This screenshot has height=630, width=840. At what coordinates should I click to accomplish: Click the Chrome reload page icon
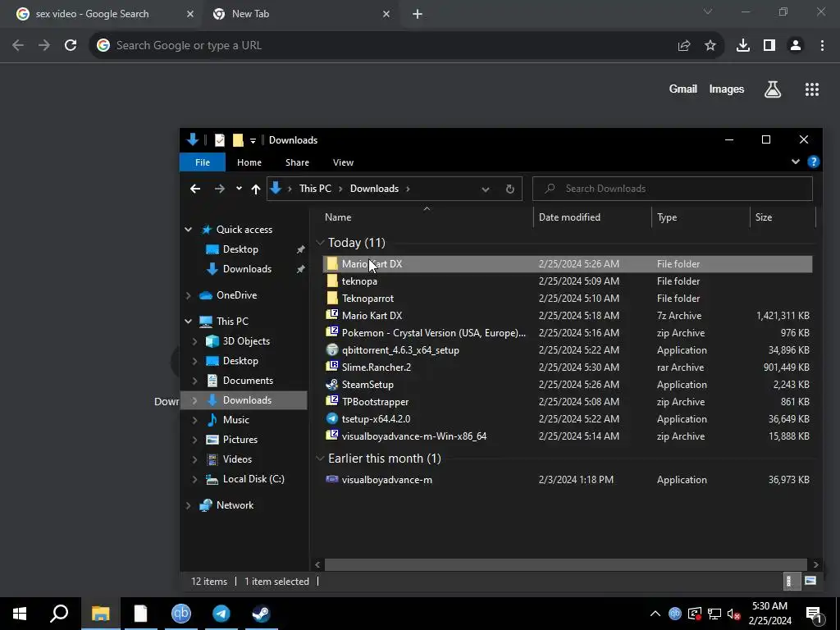click(x=71, y=46)
